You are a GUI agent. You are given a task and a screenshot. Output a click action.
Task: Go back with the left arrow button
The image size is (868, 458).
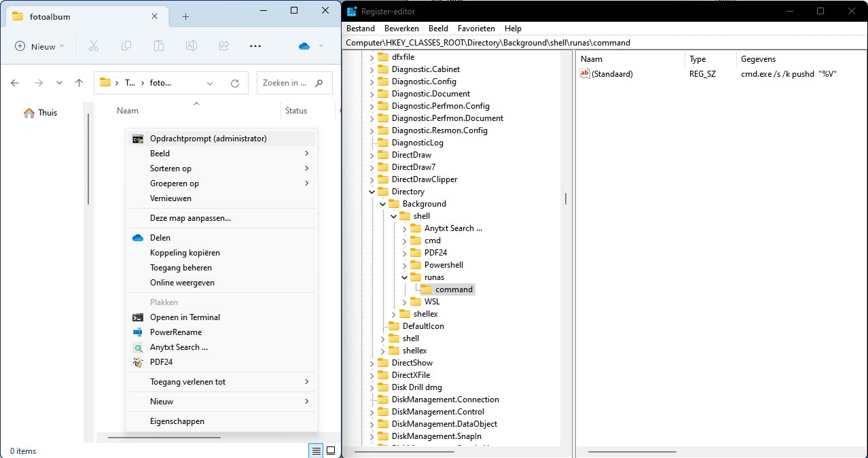point(15,83)
